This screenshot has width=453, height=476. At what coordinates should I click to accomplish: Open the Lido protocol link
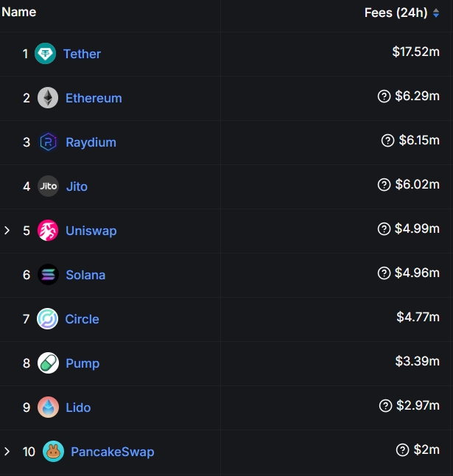click(78, 407)
